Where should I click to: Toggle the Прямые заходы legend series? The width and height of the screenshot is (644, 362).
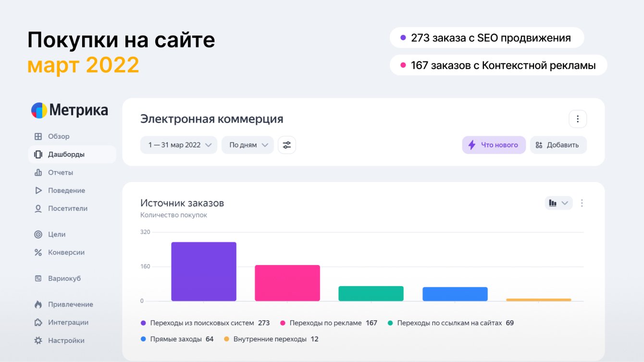pos(177,339)
